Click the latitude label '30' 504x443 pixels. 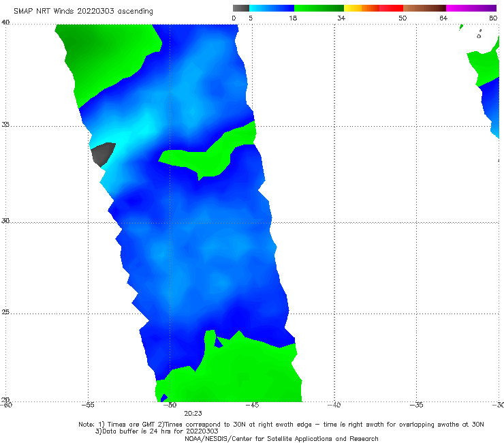tap(5, 221)
